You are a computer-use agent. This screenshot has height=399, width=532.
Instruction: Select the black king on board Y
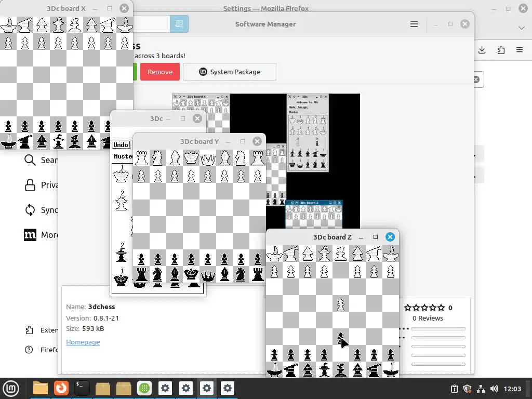coord(191,274)
